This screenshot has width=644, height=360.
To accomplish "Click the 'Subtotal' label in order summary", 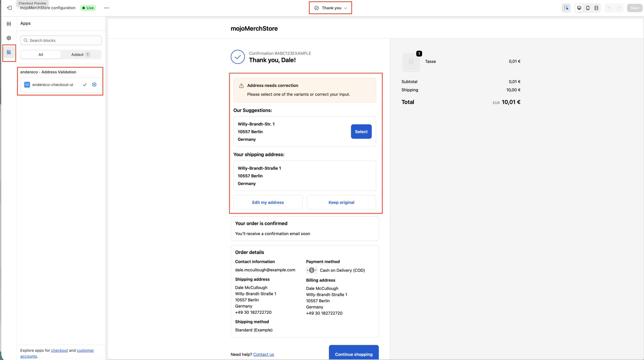I will coord(409,82).
